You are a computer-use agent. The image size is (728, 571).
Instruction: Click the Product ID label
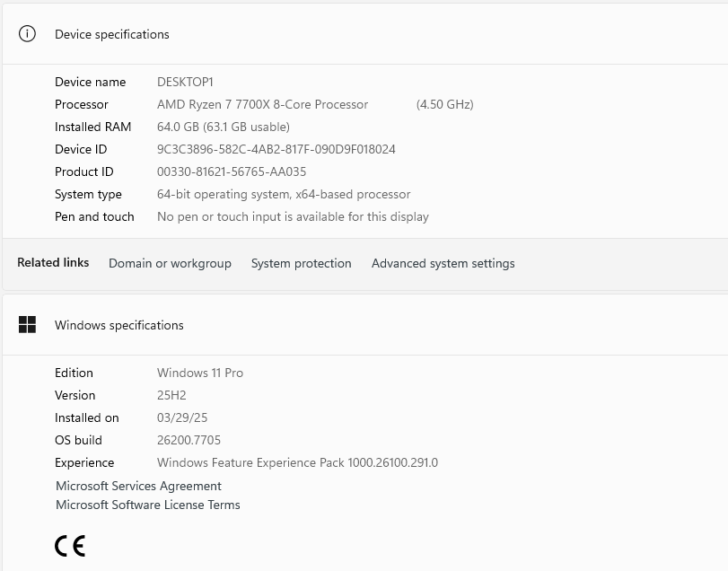click(84, 171)
